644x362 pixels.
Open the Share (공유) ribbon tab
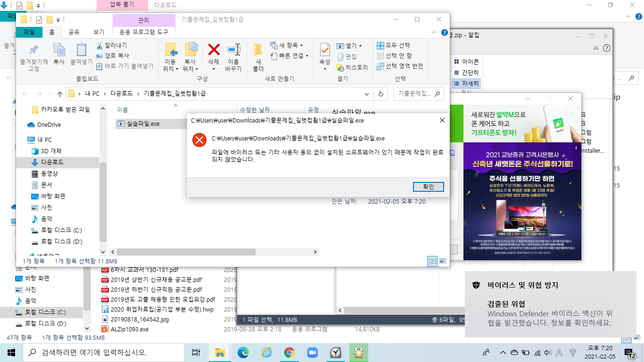(74, 32)
